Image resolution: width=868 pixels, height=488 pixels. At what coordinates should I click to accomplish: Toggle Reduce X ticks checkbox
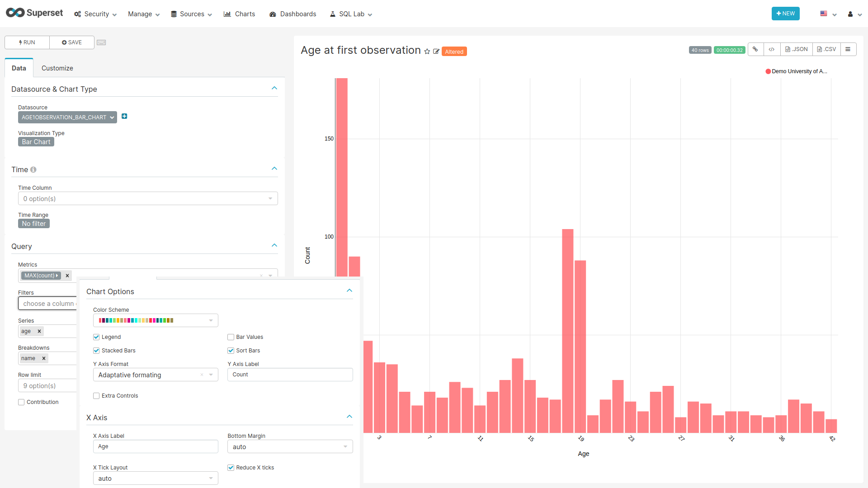pos(231,468)
